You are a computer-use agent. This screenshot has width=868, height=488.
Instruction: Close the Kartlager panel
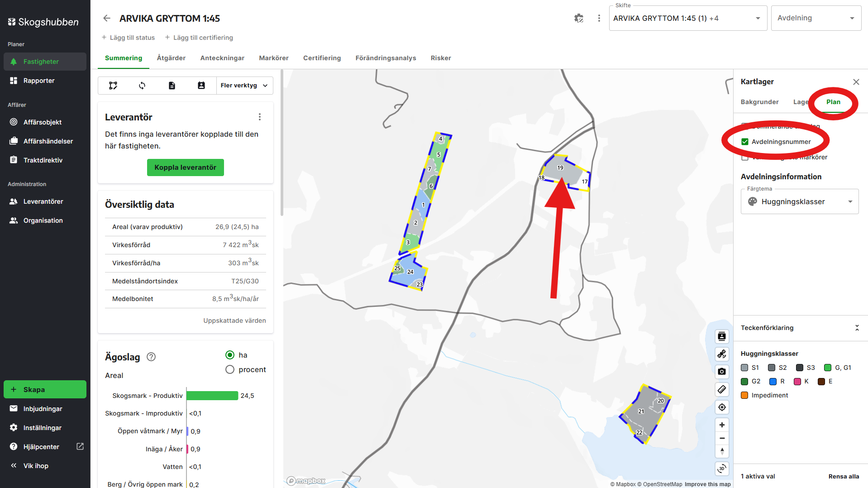856,82
